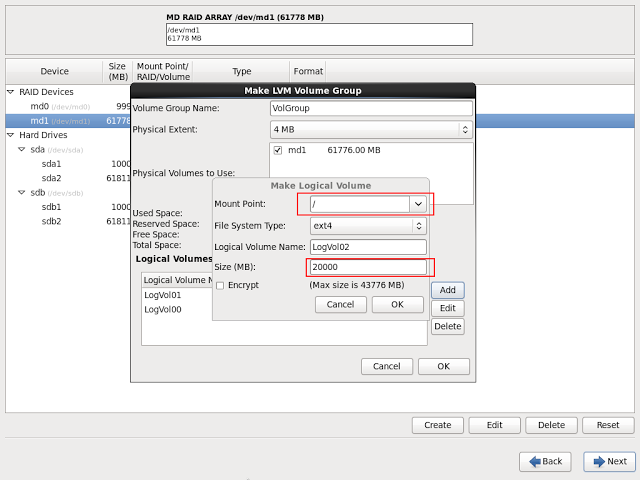The height and width of the screenshot is (480, 640).
Task: Click the Size (MB) input field
Action: pyautogui.click(x=367, y=267)
